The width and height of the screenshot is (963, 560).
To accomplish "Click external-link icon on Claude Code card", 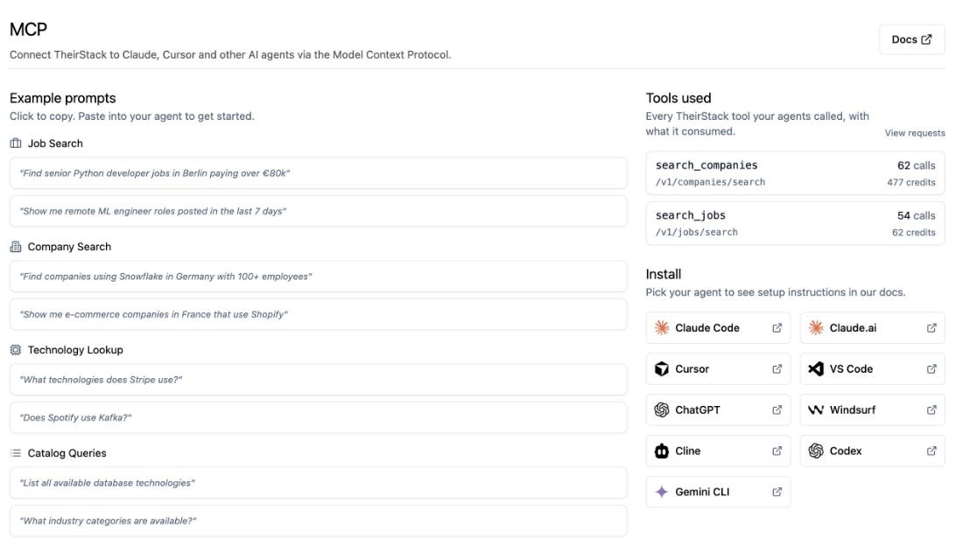I will (777, 328).
